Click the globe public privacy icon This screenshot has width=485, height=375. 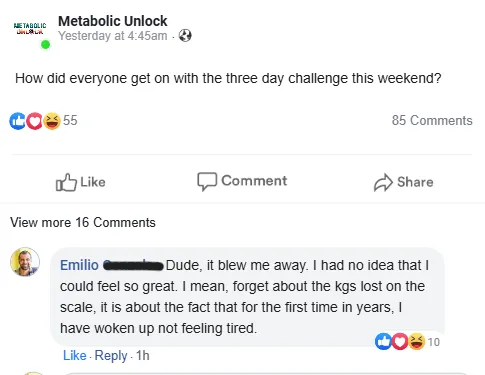pos(185,35)
